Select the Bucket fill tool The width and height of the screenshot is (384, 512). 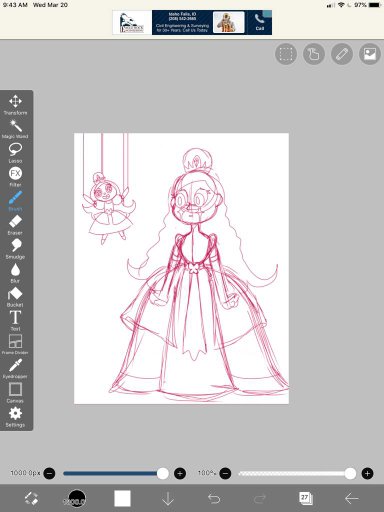pos(15,297)
